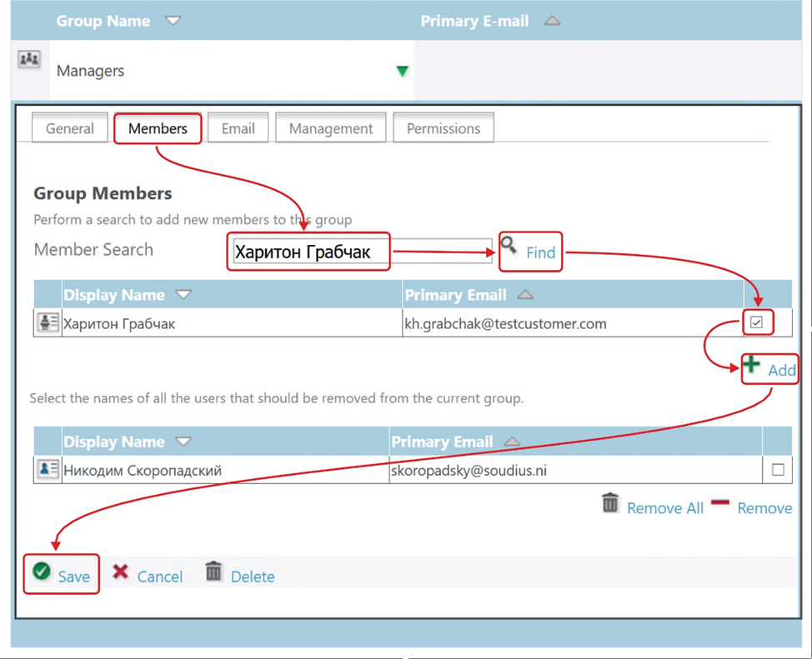Uncheck the checkbox for Харитон Грабчак
This screenshot has height=659, width=812.
pyautogui.click(x=757, y=322)
